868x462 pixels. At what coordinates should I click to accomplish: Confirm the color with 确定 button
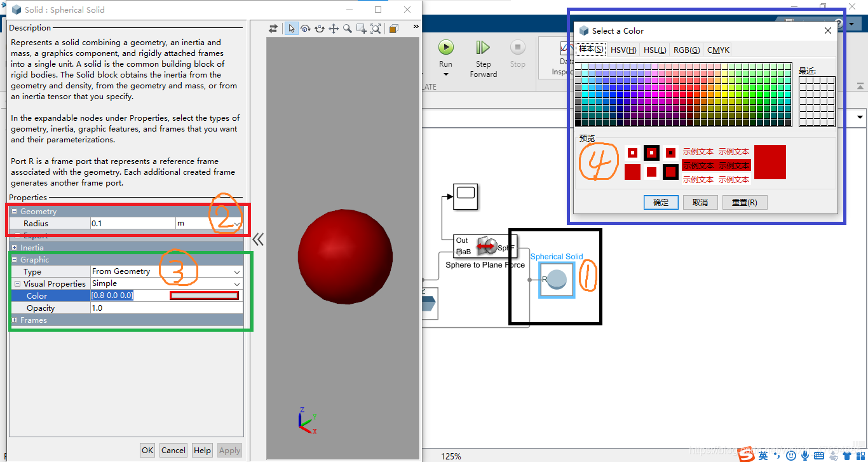pyautogui.click(x=661, y=202)
